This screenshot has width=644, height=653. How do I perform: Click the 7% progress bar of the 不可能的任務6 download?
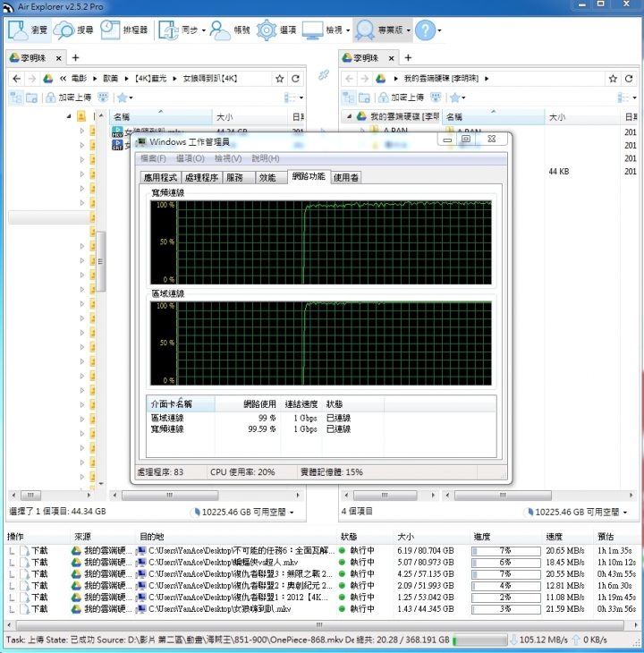505,551
